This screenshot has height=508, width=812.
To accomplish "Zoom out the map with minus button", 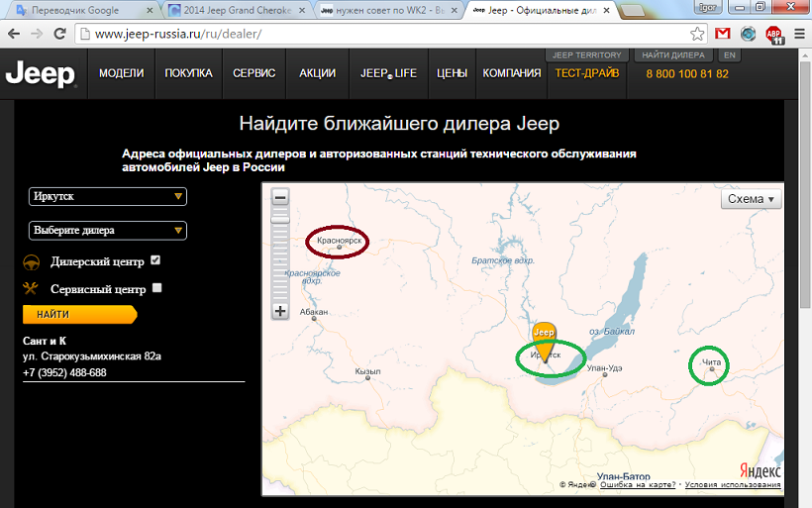I will click(280, 197).
